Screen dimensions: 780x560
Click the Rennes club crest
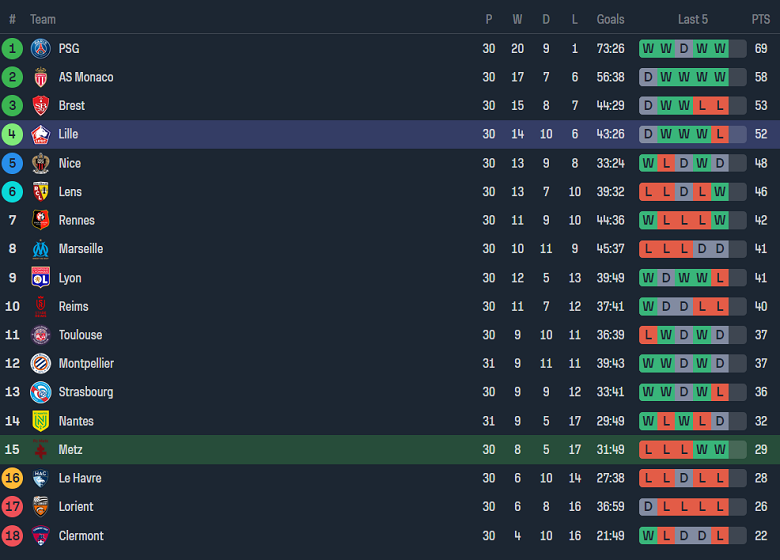click(x=40, y=220)
